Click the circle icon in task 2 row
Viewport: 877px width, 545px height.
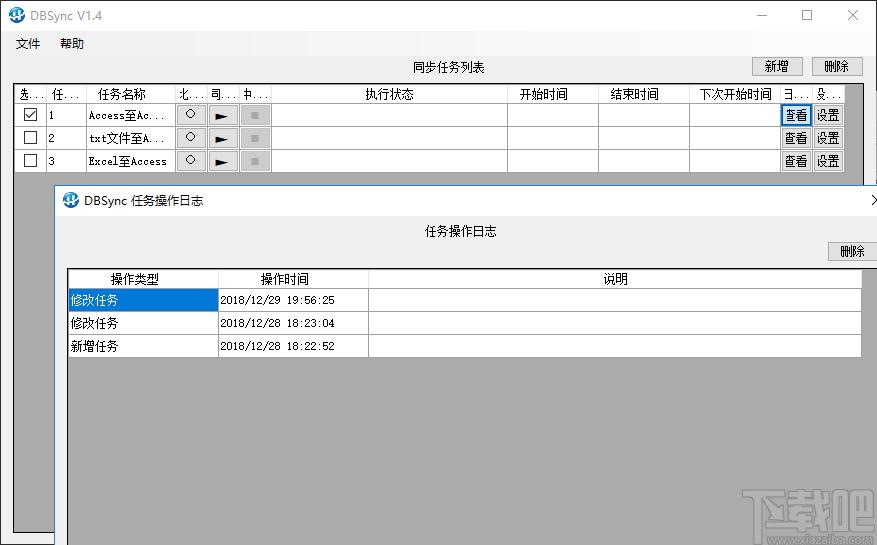pos(191,138)
